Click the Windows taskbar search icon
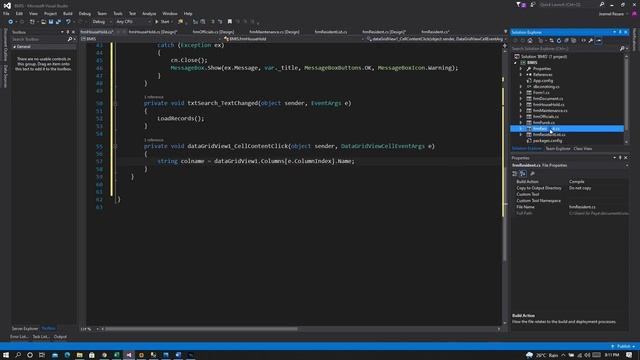The image size is (640, 360). point(18,355)
